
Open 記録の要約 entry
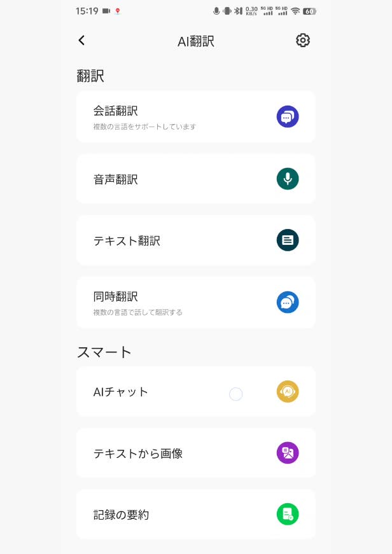[x=121, y=515]
